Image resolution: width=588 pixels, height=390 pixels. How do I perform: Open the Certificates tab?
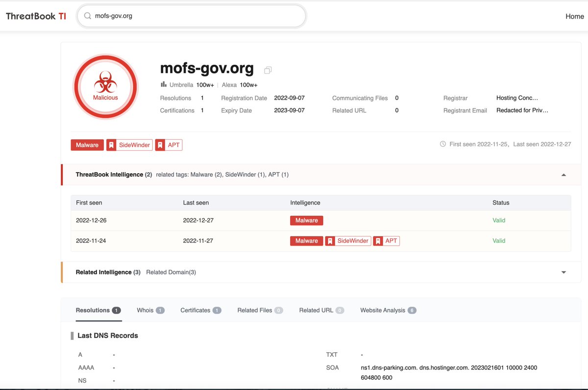tap(196, 310)
